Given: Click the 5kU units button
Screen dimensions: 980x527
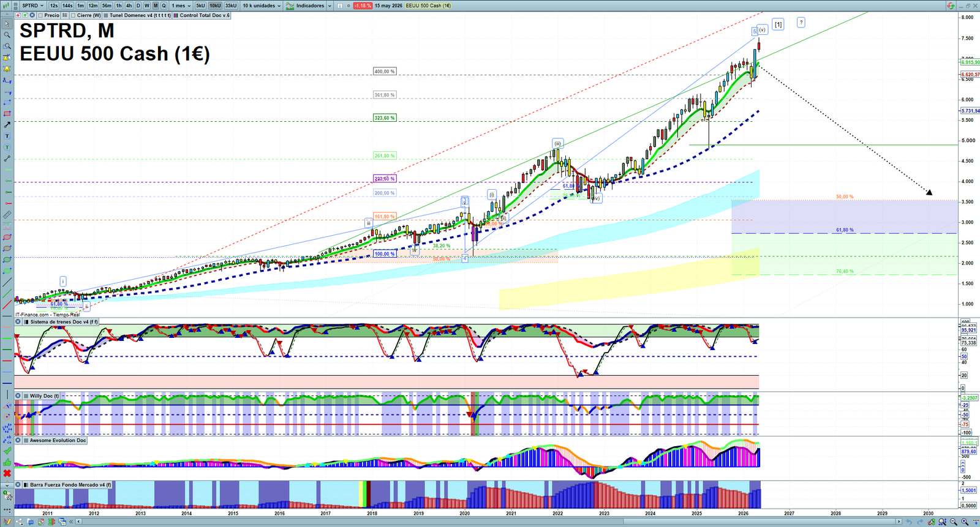Looking at the screenshot, I should pyautogui.click(x=200, y=6).
